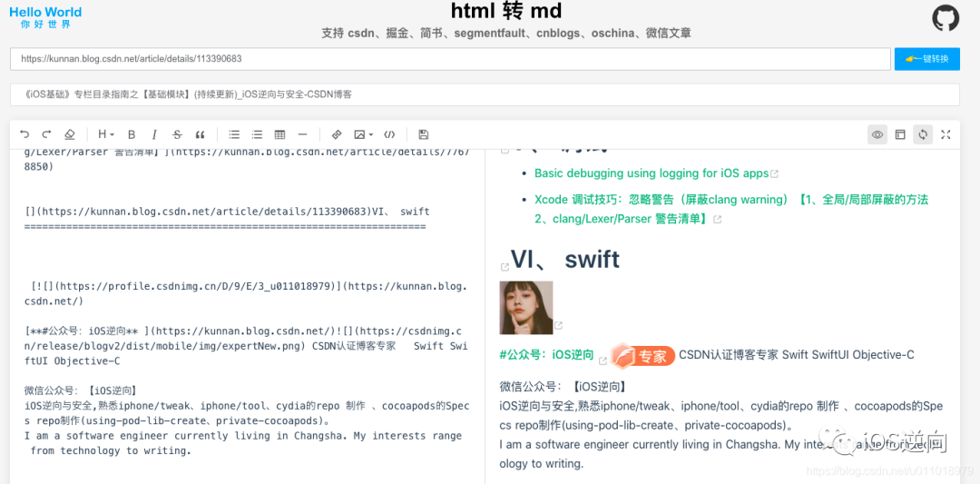Screen dimensions: 980x484
Task: Click the 专家 expert badge image
Action: click(642, 355)
